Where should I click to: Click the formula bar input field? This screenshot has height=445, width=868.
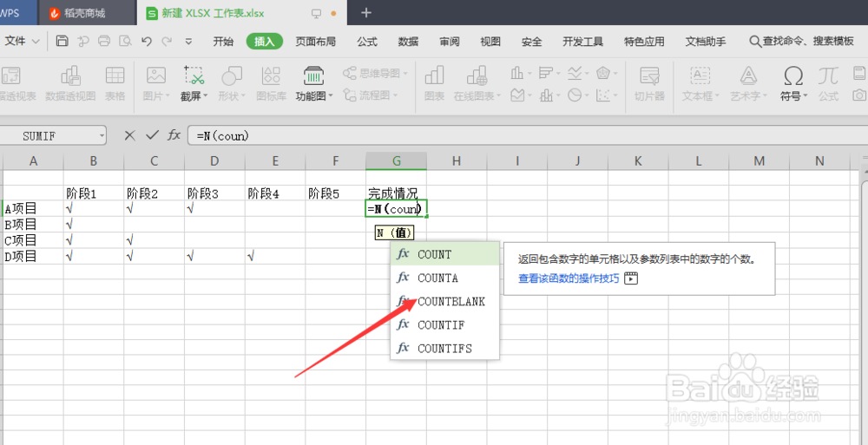[528, 135]
